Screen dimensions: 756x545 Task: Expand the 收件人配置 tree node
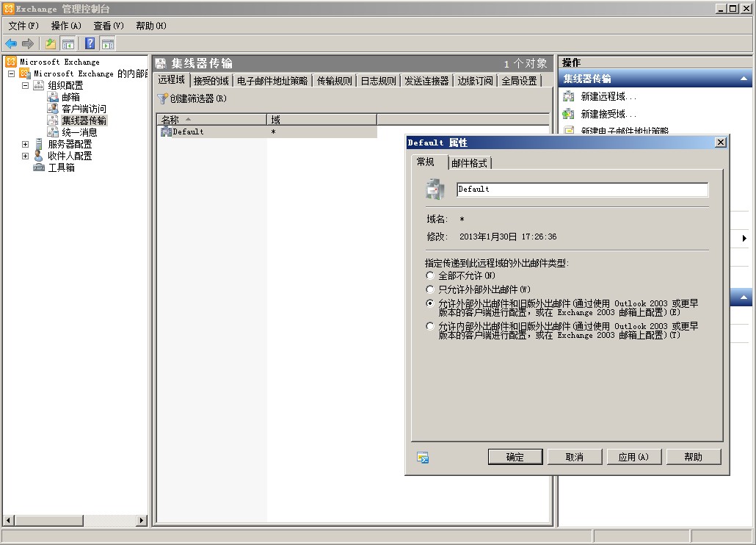pyautogui.click(x=26, y=155)
